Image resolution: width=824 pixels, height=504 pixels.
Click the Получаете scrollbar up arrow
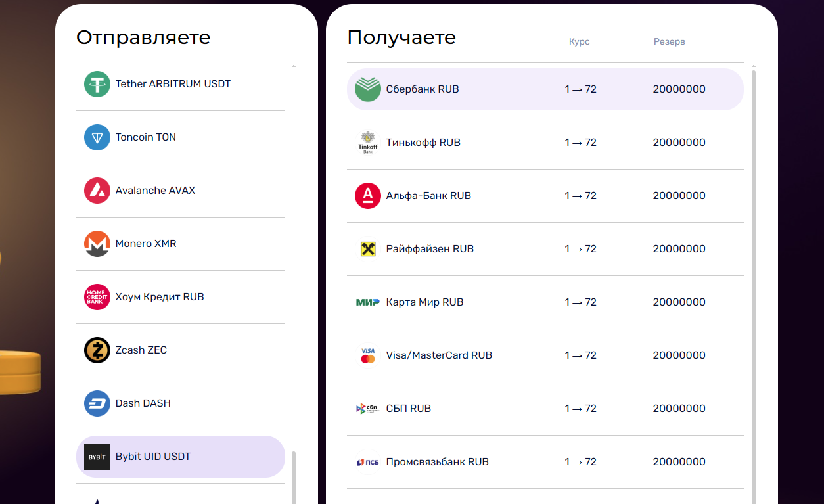(754, 66)
